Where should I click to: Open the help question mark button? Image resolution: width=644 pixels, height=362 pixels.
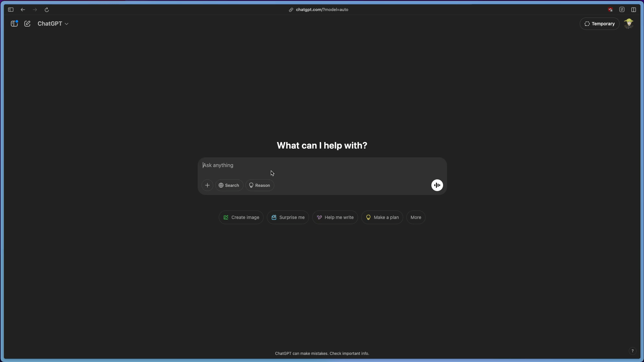(x=632, y=351)
